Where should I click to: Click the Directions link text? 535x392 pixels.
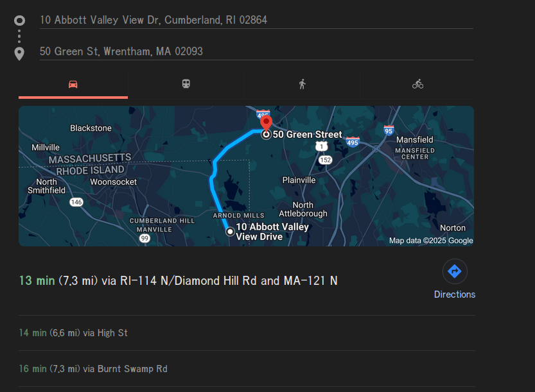pos(455,294)
